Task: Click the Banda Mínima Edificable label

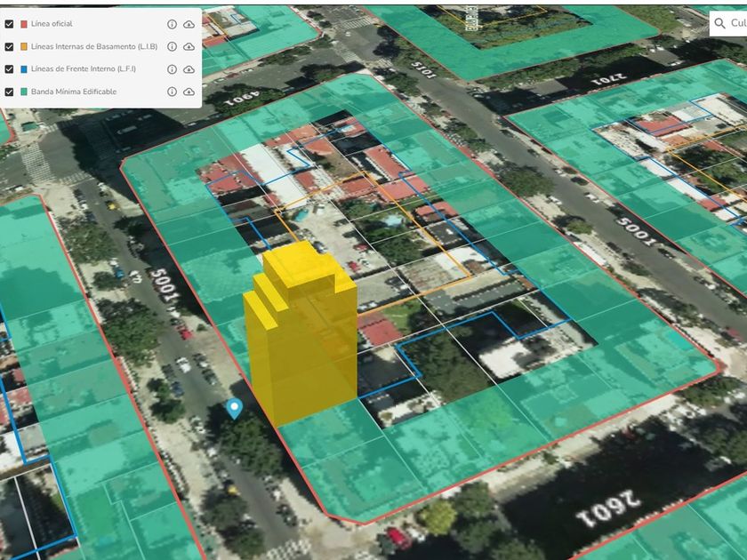Action: point(74,92)
